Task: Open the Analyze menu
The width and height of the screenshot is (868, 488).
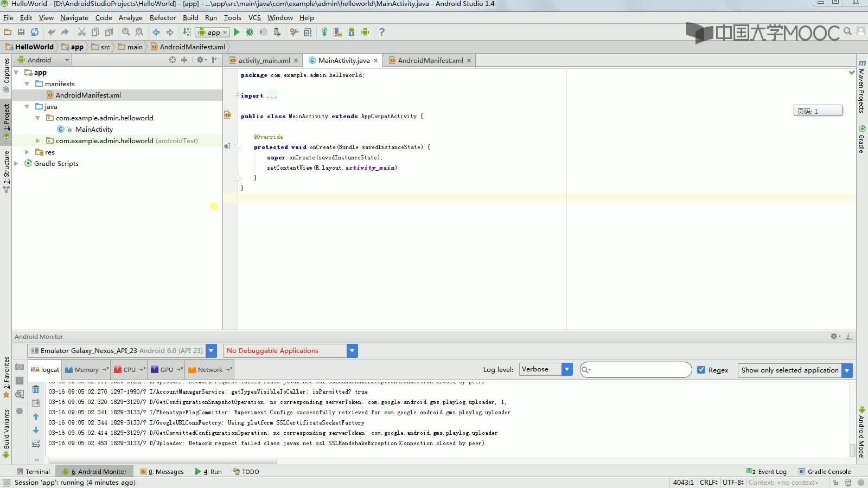Action: pos(131,17)
